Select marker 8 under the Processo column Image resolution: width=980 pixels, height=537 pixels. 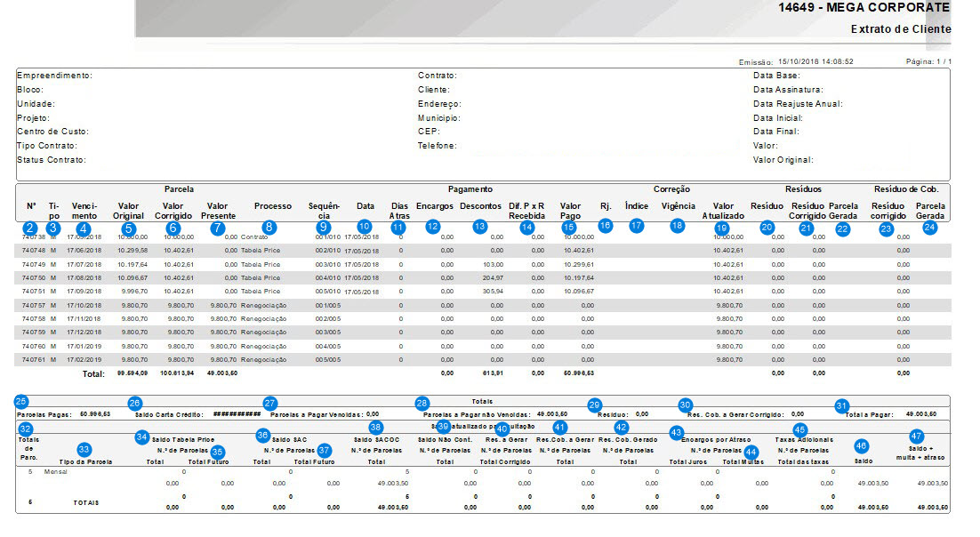(269, 228)
